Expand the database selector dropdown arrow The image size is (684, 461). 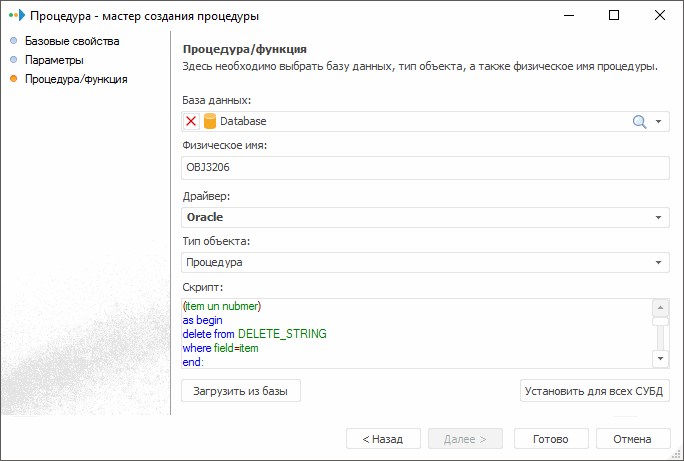tap(659, 121)
